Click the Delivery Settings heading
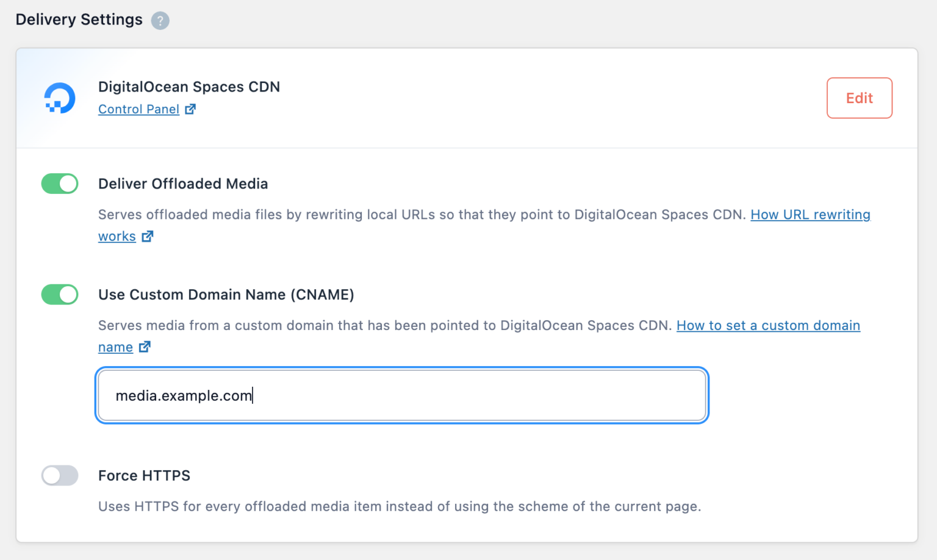The width and height of the screenshot is (937, 560). click(79, 20)
